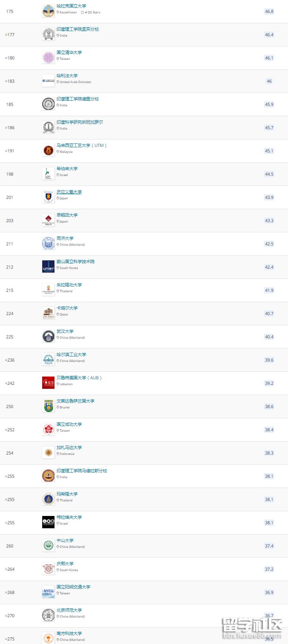Click the Waseda University logo
The height and width of the screenshot is (644, 288).
[x=48, y=220]
